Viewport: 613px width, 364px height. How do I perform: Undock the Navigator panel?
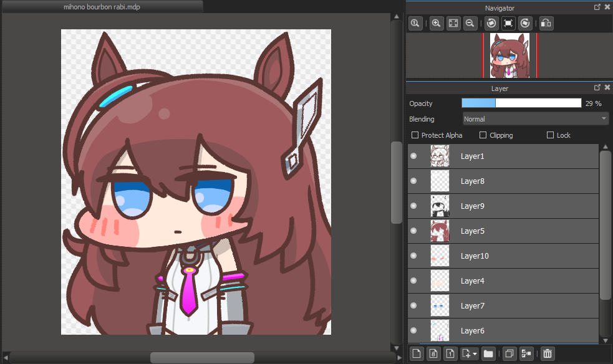pos(597,7)
